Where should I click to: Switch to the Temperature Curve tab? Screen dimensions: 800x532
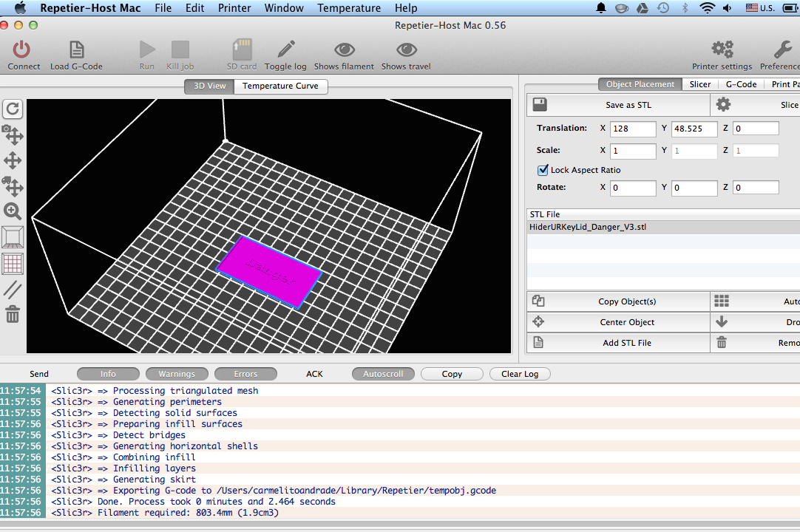[x=281, y=86]
